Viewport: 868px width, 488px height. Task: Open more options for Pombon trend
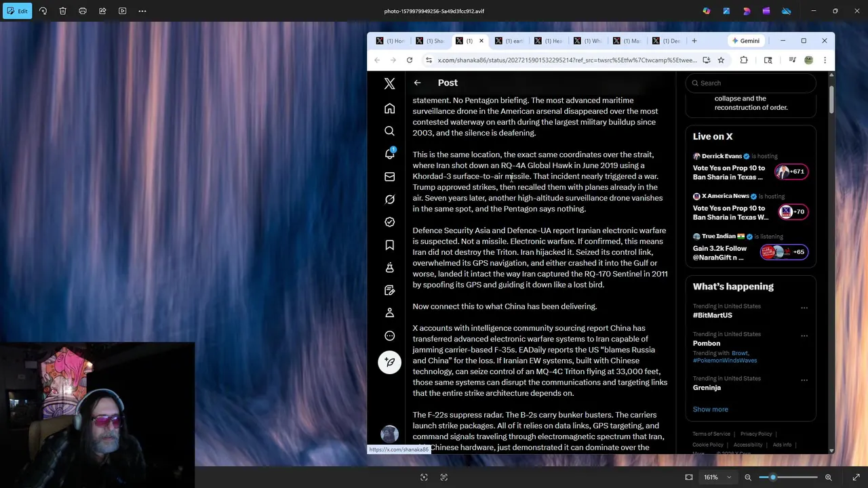[x=804, y=335]
